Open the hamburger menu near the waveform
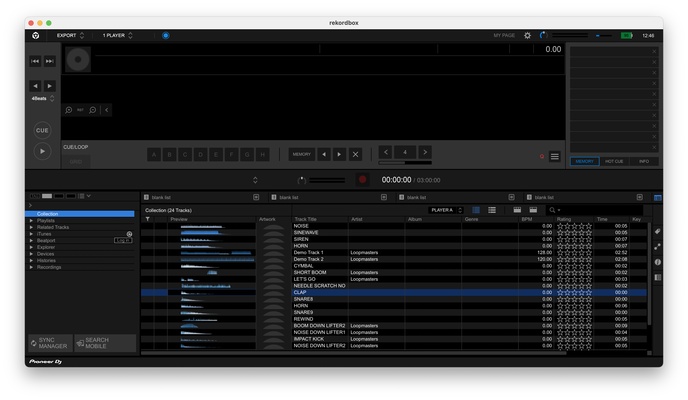This screenshot has width=688, height=400. (x=555, y=157)
